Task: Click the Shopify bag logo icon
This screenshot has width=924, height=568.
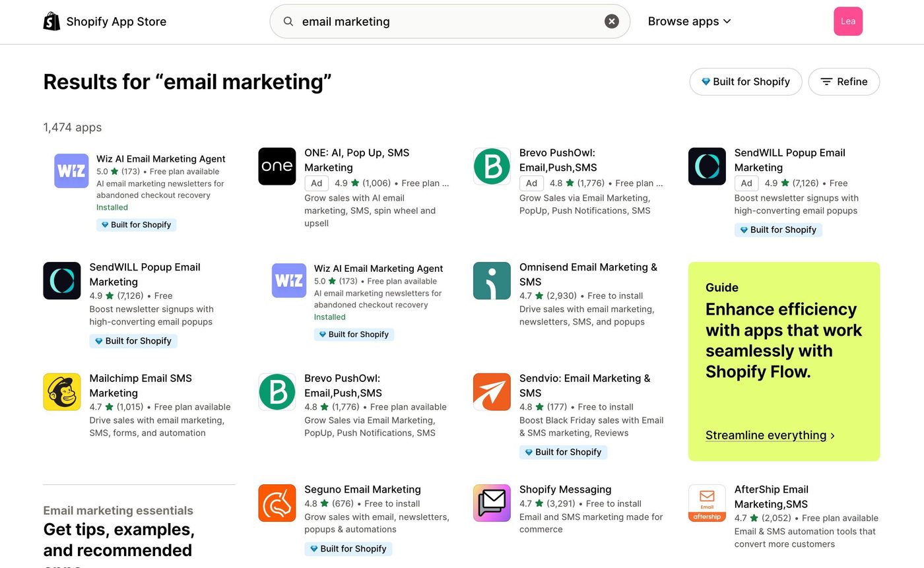Action: [x=51, y=21]
